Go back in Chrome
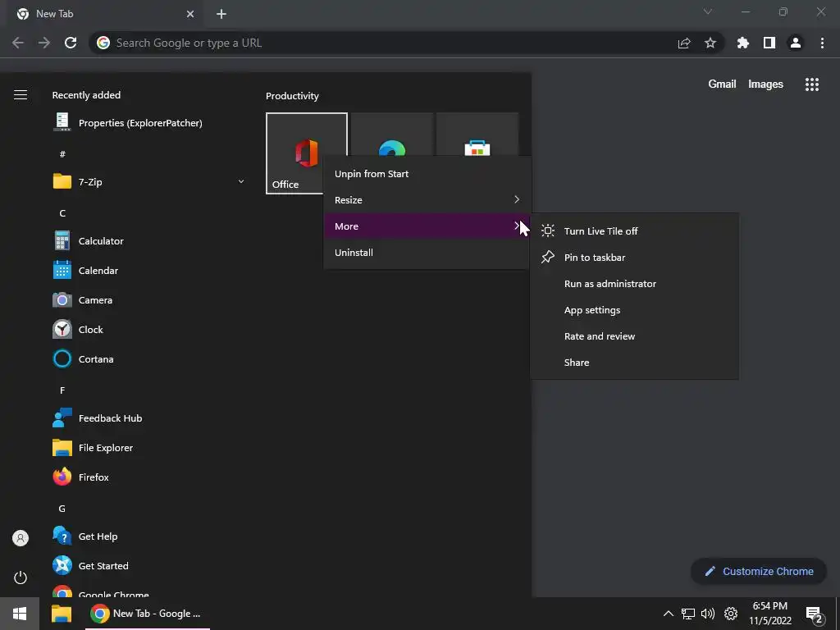 pyautogui.click(x=18, y=43)
